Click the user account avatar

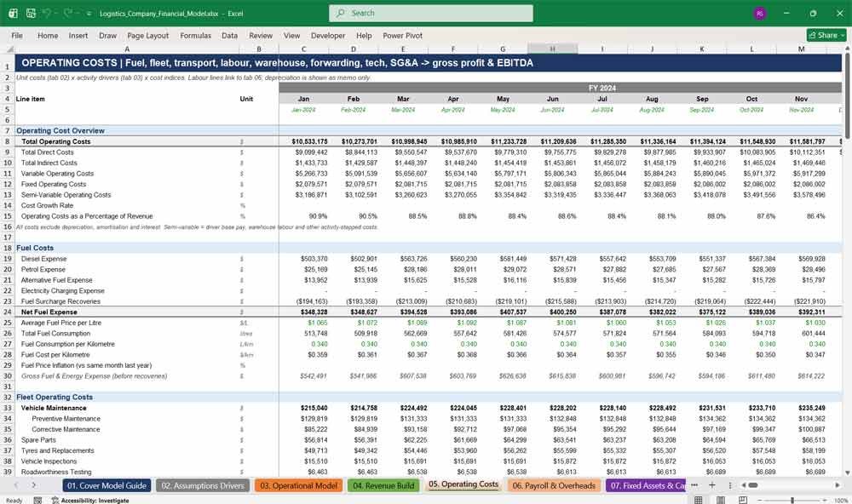tap(760, 13)
